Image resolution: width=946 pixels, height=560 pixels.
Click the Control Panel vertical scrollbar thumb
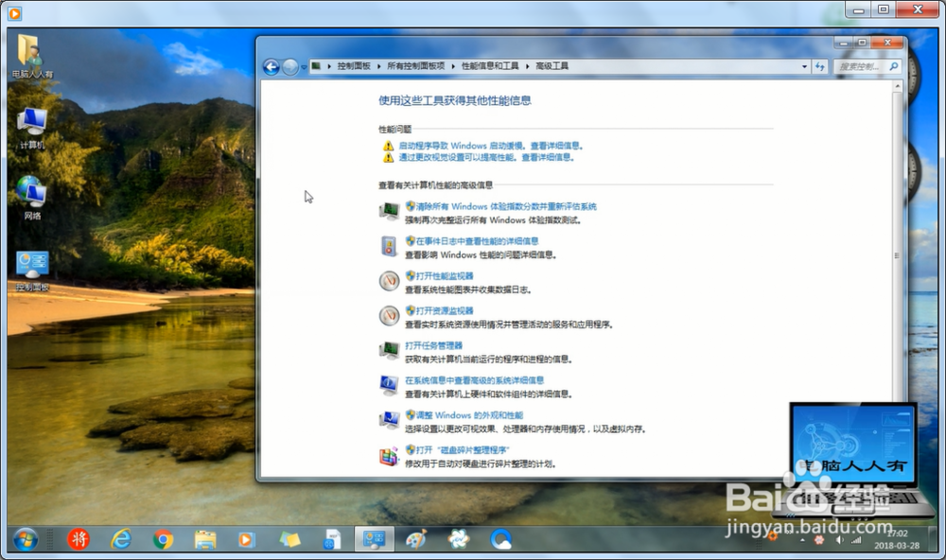pyautogui.click(x=897, y=255)
